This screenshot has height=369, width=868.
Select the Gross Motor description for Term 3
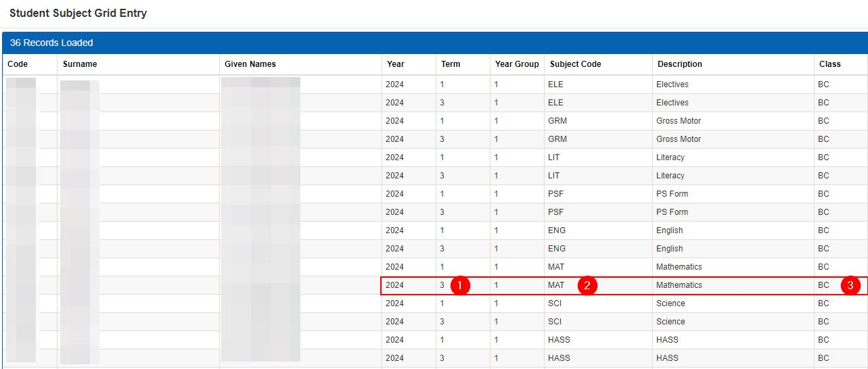(679, 139)
